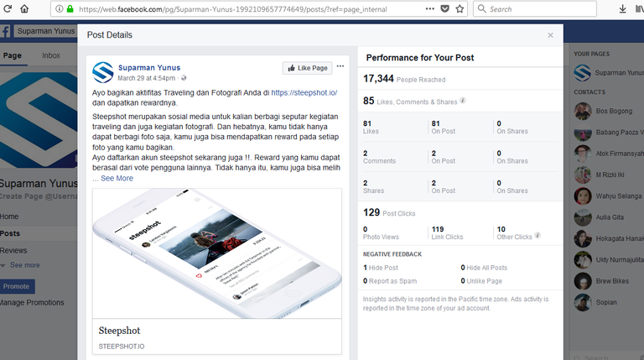Switch to the Inbox tab

pos(51,55)
